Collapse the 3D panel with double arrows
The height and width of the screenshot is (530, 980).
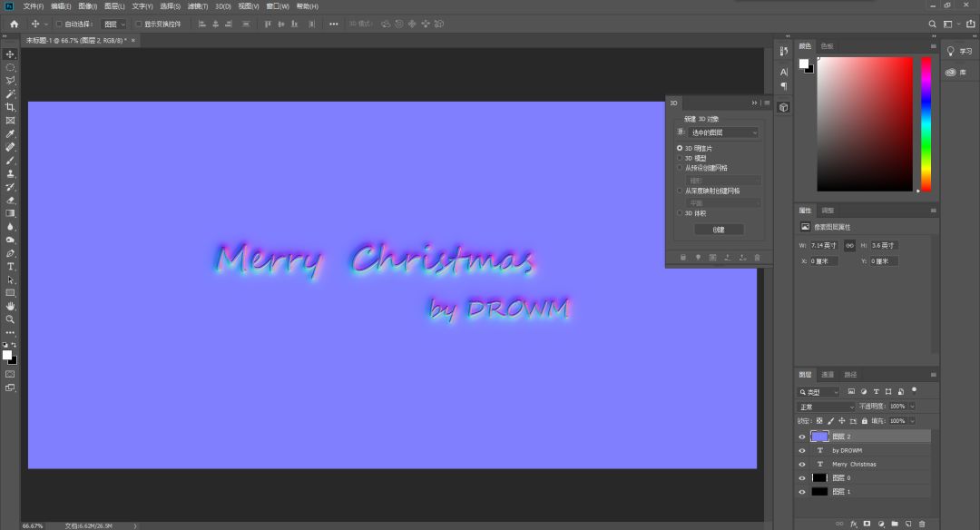754,103
